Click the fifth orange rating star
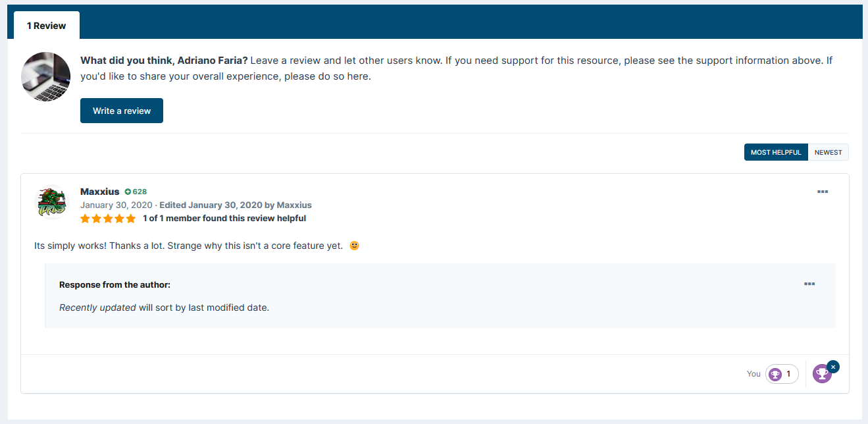This screenshot has width=868, height=424. tap(130, 219)
